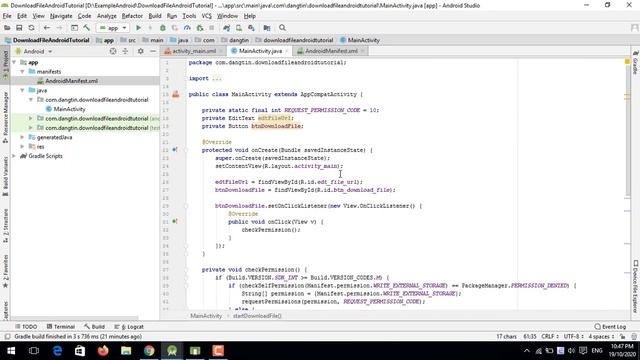The width and height of the screenshot is (640, 360).
Task: Expand the generatedJava folder
Action: (23, 138)
